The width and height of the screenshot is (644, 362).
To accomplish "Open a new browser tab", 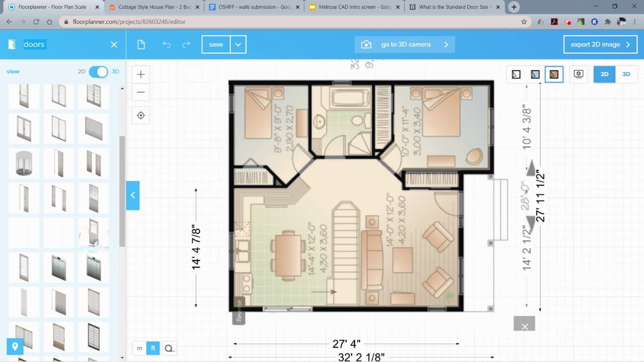I will pos(514,7).
